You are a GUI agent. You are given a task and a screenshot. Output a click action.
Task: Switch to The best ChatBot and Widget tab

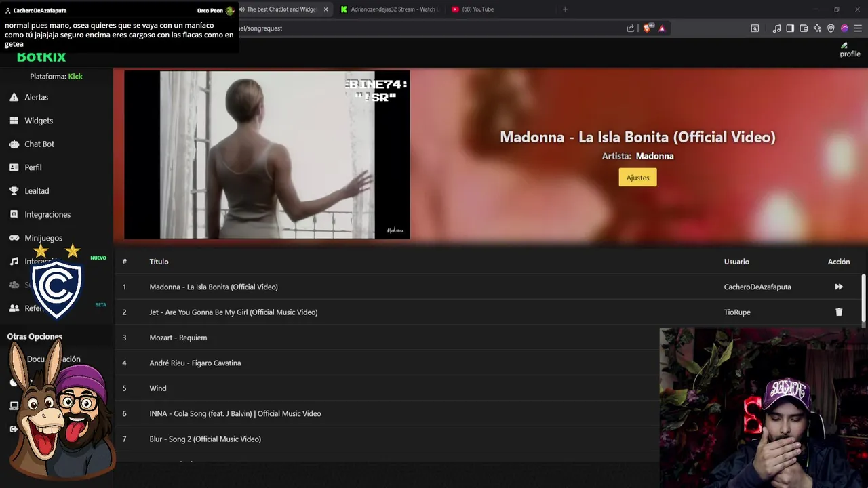point(281,9)
